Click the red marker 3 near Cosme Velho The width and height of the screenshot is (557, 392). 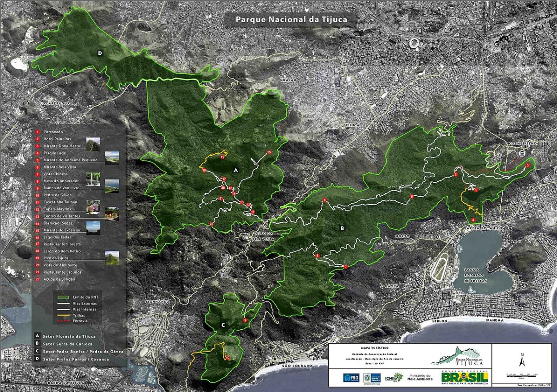[528, 165]
